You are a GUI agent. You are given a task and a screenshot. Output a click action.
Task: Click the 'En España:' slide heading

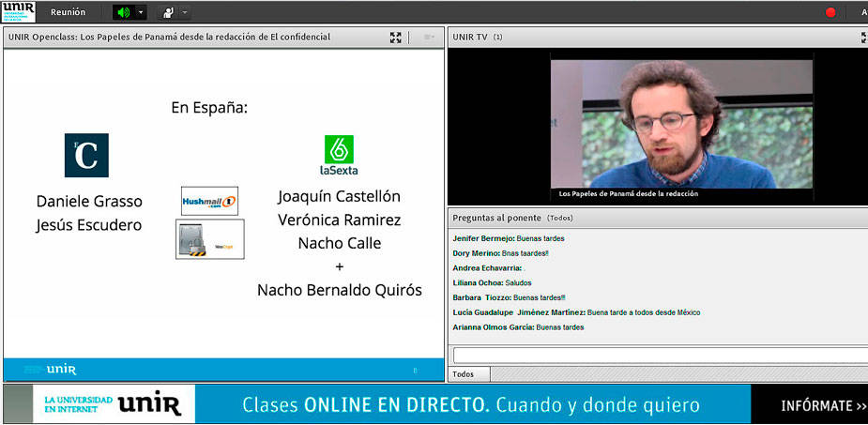(x=209, y=107)
